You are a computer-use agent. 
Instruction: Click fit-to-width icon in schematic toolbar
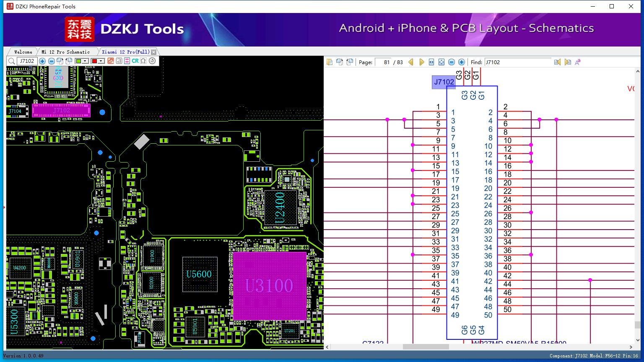tap(431, 62)
